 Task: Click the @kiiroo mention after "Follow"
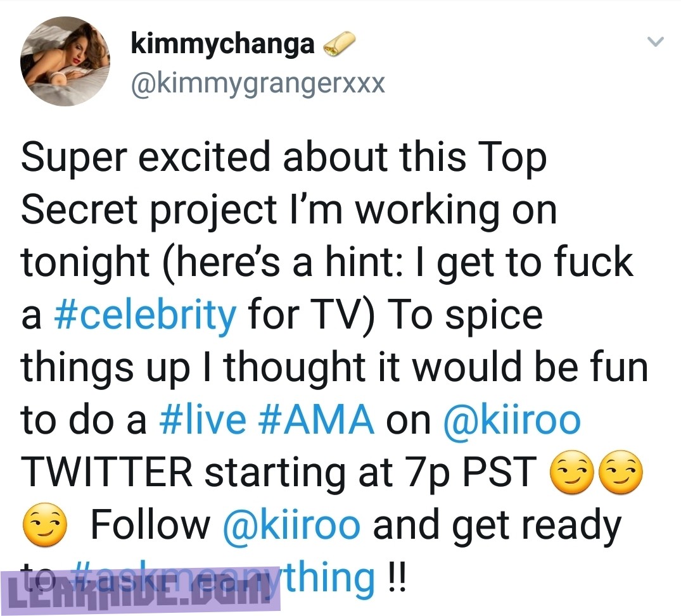click(291, 525)
